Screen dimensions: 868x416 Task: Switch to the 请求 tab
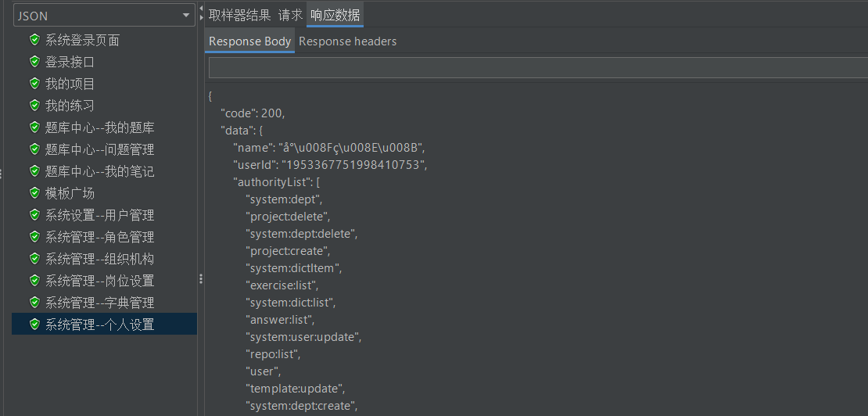[291, 15]
